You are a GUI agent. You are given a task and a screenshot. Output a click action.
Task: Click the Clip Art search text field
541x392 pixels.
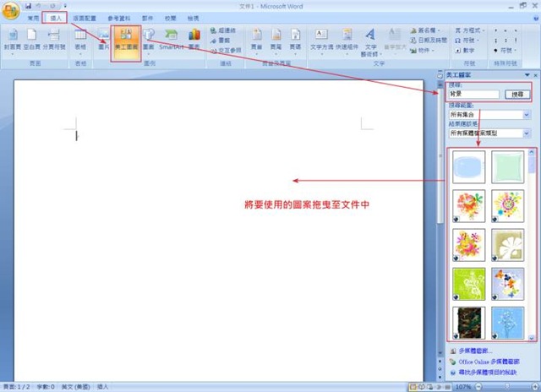click(x=473, y=94)
